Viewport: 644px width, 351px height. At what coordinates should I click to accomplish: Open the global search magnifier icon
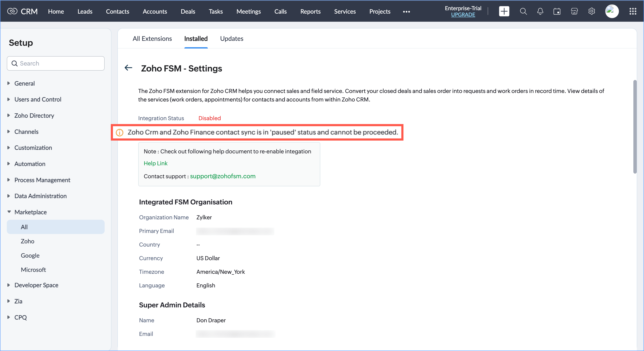coord(523,11)
